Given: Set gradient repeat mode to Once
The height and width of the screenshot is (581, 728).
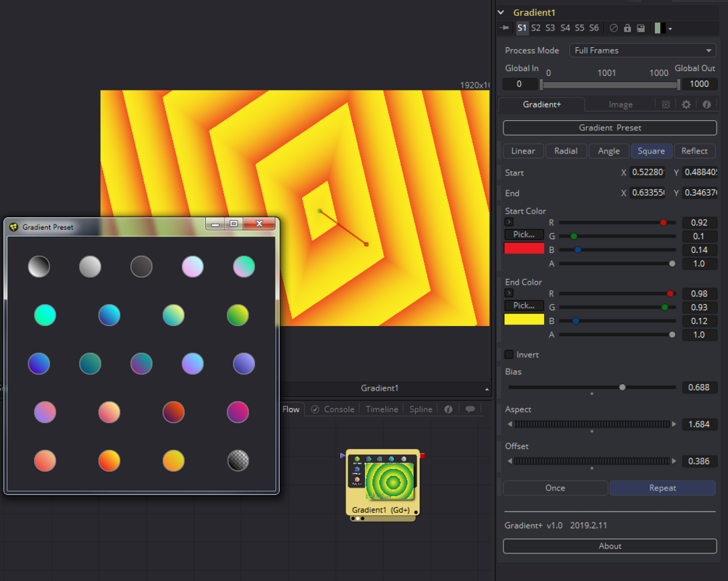Looking at the screenshot, I should coord(556,488).
